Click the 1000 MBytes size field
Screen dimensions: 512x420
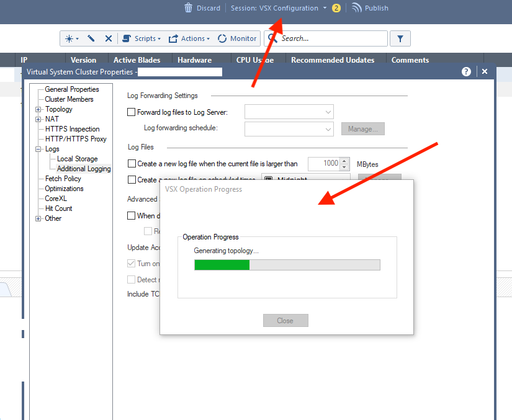324,164
